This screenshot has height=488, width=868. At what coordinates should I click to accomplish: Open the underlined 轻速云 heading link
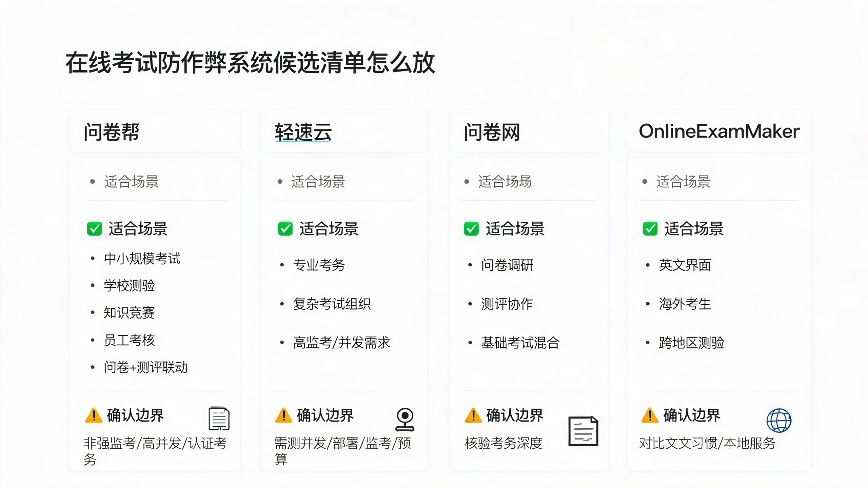coord(303,132)
